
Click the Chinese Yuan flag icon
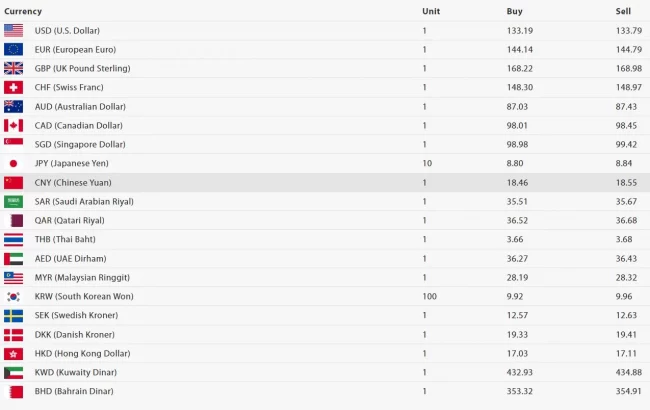tap(14, 182)
